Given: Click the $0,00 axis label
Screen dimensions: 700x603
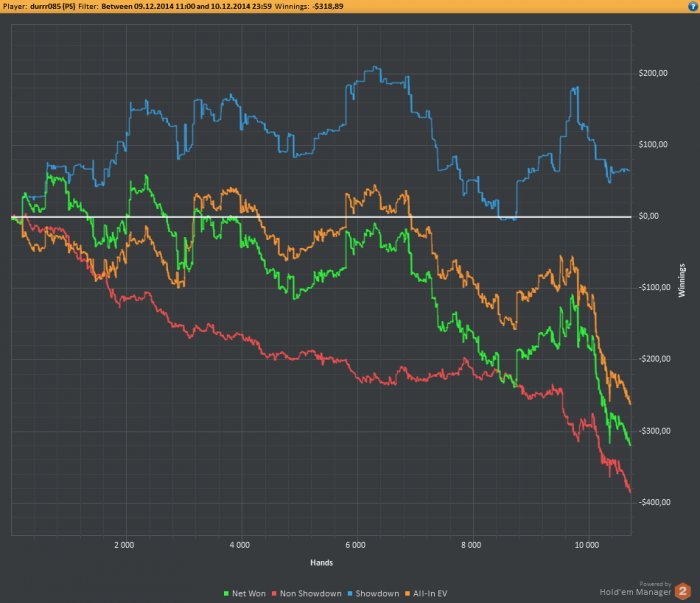Looking at the screenshot, I should click(648, 216).
